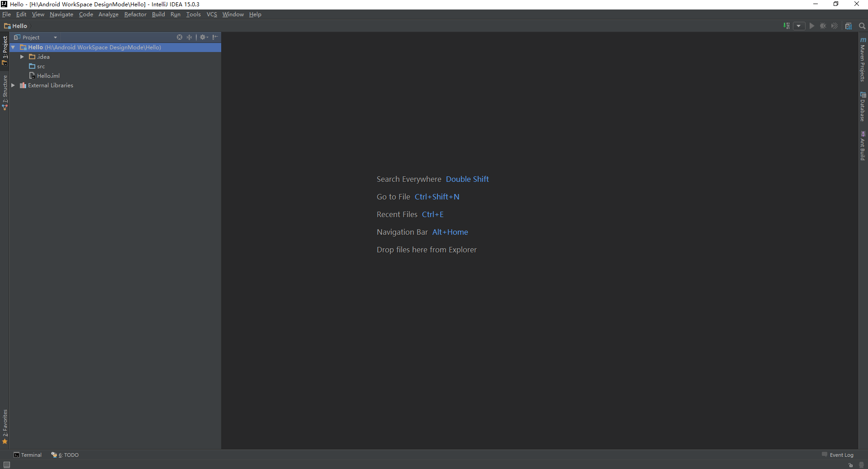Click the lock icon in status bar
This screenshot has width=868, height=469.
[x=850, y=465]
